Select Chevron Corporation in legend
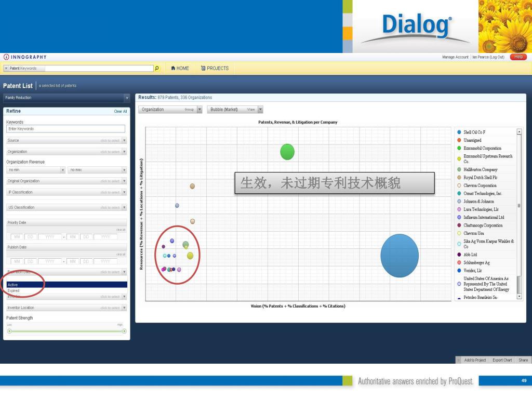 pos(480,185)
